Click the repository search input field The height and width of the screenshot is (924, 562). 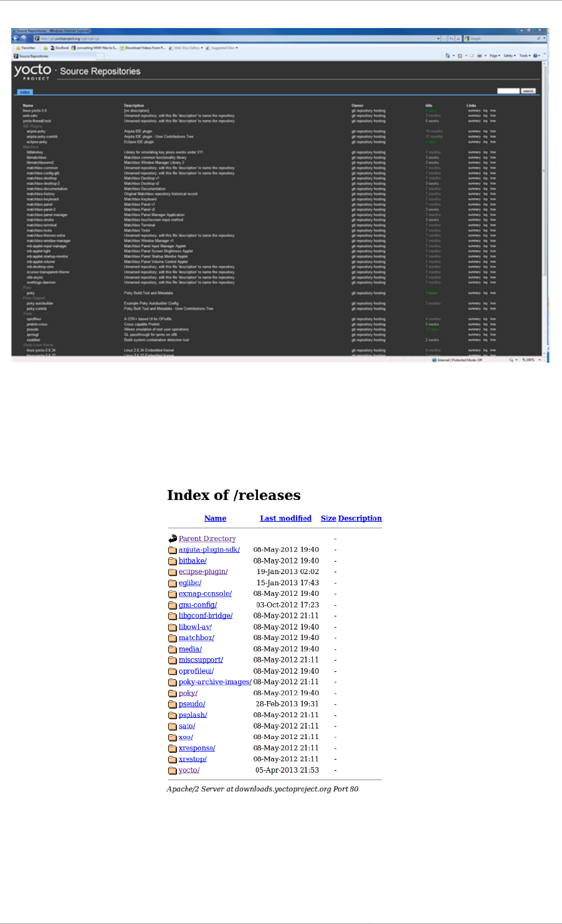pos(508,91)
